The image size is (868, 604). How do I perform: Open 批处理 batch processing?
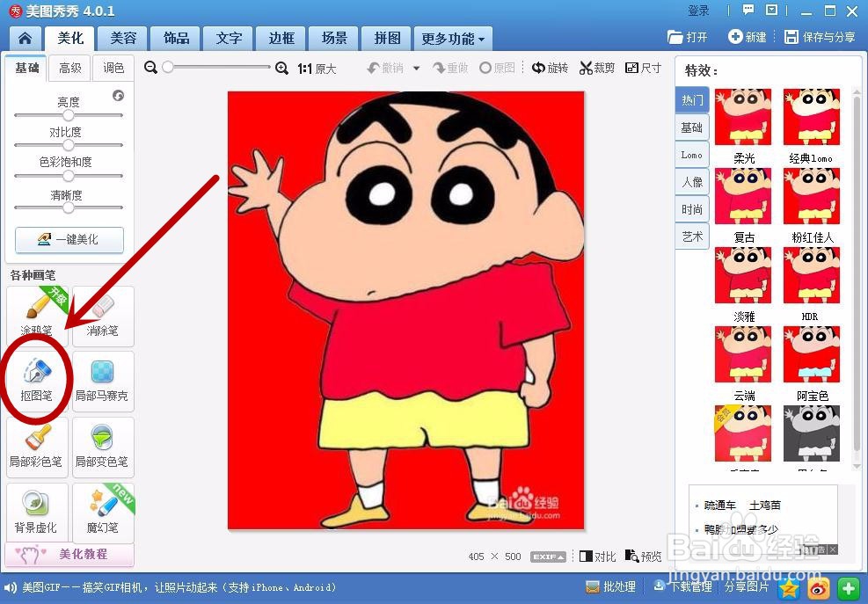tap(610, 586)
